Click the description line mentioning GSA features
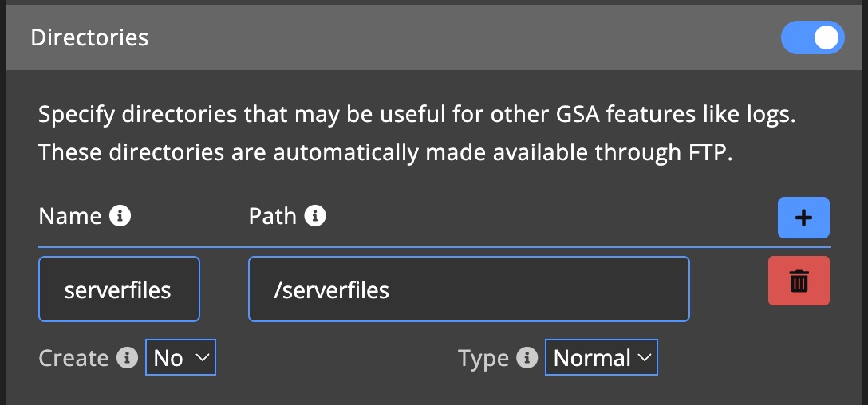Screen dimensions: 868x405 417,115
